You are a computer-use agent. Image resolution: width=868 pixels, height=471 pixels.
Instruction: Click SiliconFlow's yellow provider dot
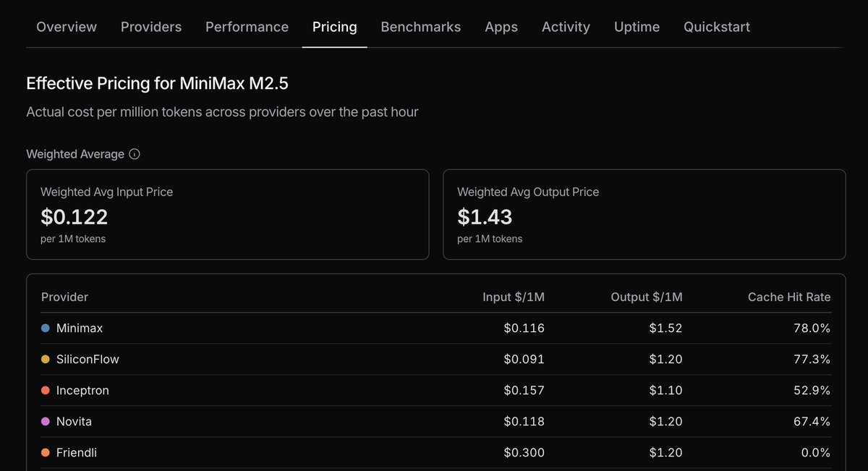(x=46, y=359)
